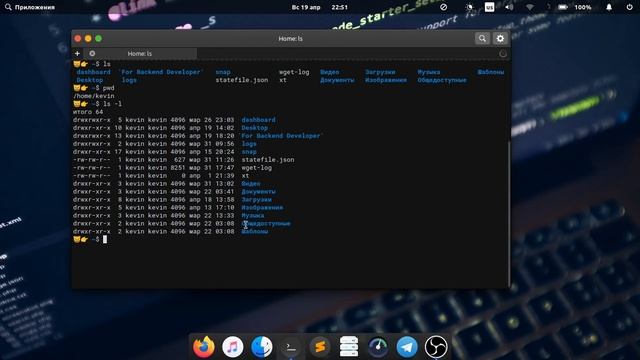Image resolution: width=640 pixels, height=360 pixels.
Task: Launch Firefox from the dock
Action: click(x=204, y=347)
